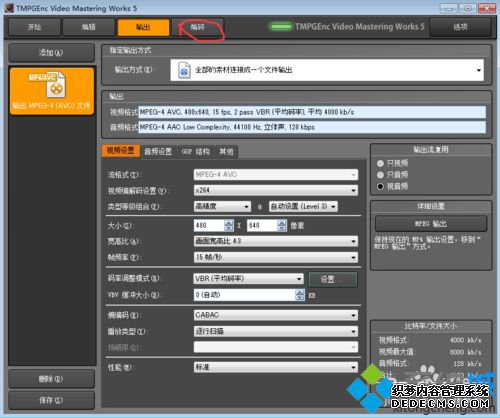500x418 pixels.
Task: Select the 视音频 radio button
Action: click(380, 186)
